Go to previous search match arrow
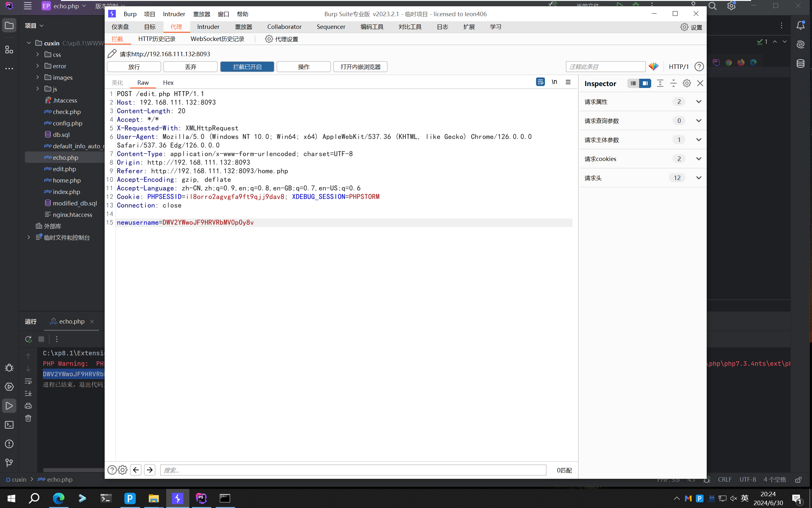Image resolution: width=812 pixels, height=508 pixels. (x=136, y=470)
